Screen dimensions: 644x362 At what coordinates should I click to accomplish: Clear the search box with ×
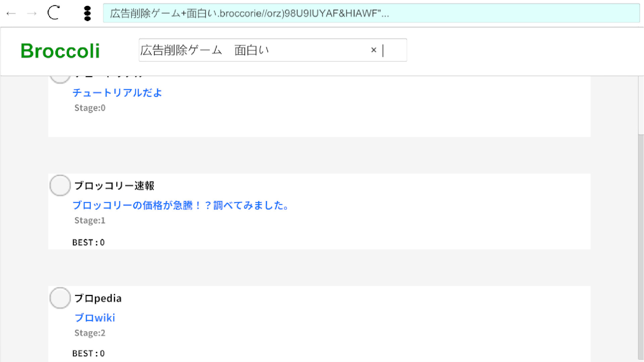[374, 50]
